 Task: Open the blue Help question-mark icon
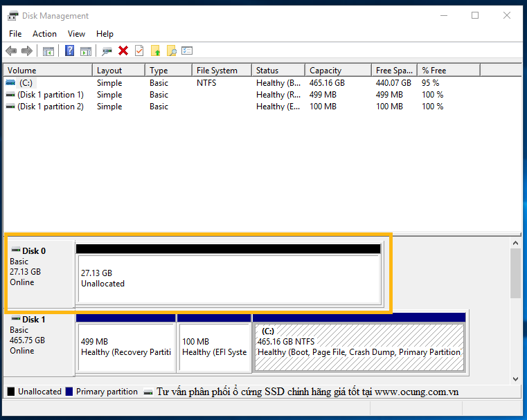tap(69, 51)
